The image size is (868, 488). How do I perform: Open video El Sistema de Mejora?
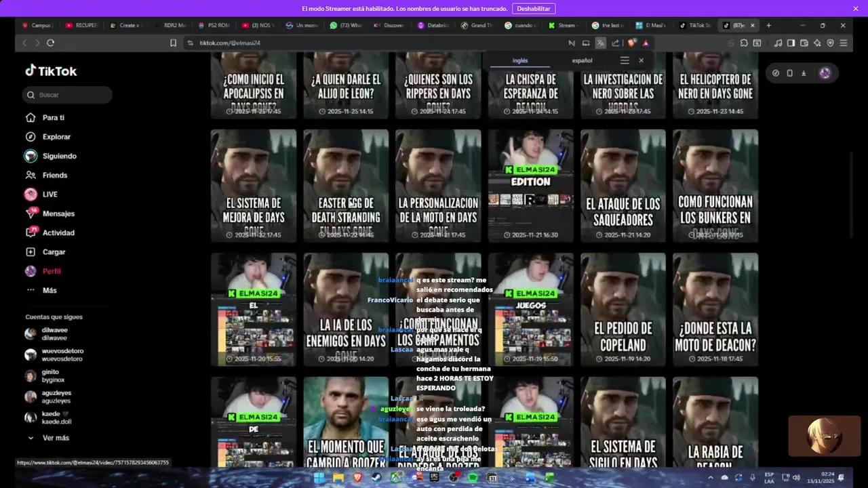[254, 186]
